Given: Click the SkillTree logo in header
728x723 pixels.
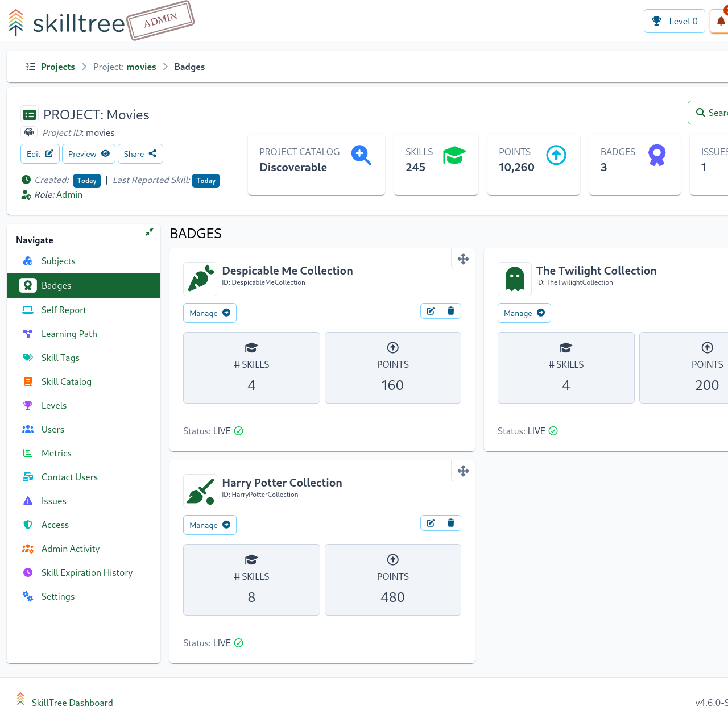Looking at the screenshot, I should (x=67, y=23).
